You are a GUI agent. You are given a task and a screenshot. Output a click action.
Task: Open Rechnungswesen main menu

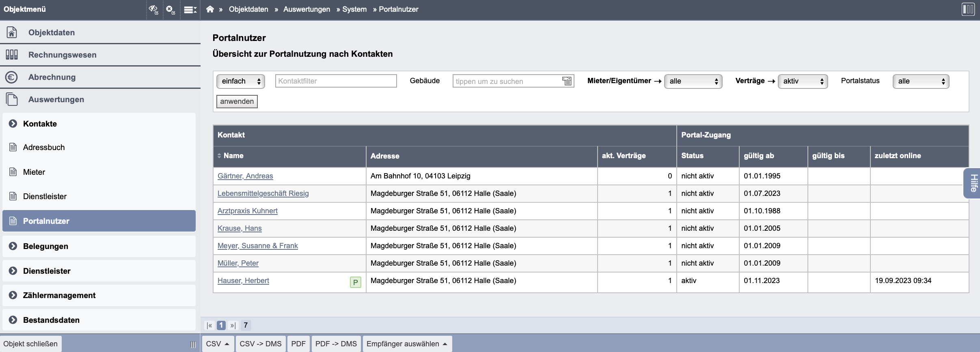pos(100,54)
